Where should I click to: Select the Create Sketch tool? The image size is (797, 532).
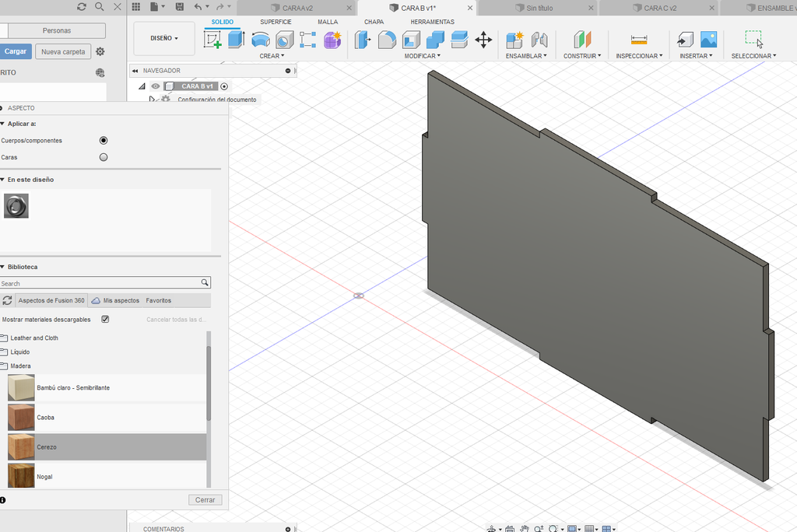212,40
